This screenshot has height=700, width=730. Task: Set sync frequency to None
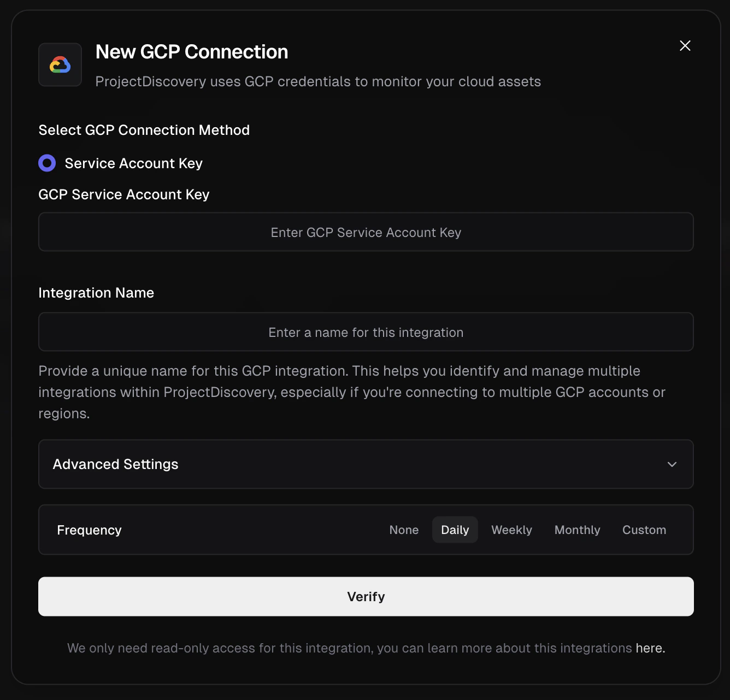click(x=404, y=530)
